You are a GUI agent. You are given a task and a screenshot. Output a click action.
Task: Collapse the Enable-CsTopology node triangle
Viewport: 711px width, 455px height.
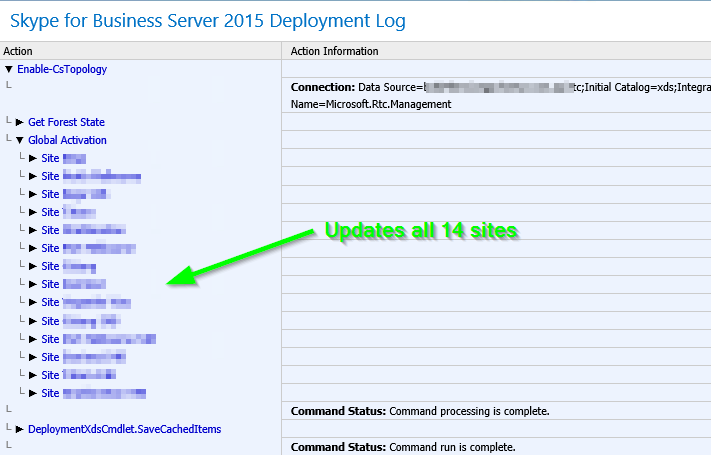click(x=9, y=69)
